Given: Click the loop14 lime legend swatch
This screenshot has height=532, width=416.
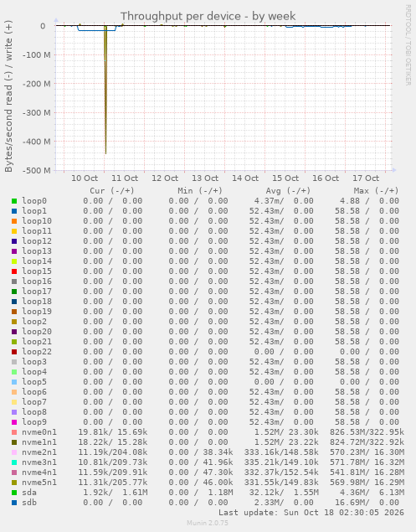Looking at the screenshot, I should pos(14,261).
